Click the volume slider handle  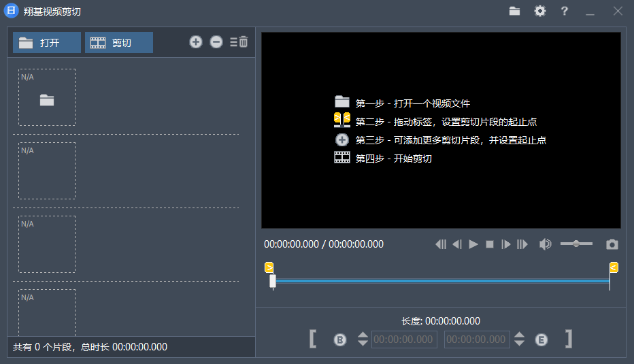click(576, 244)
